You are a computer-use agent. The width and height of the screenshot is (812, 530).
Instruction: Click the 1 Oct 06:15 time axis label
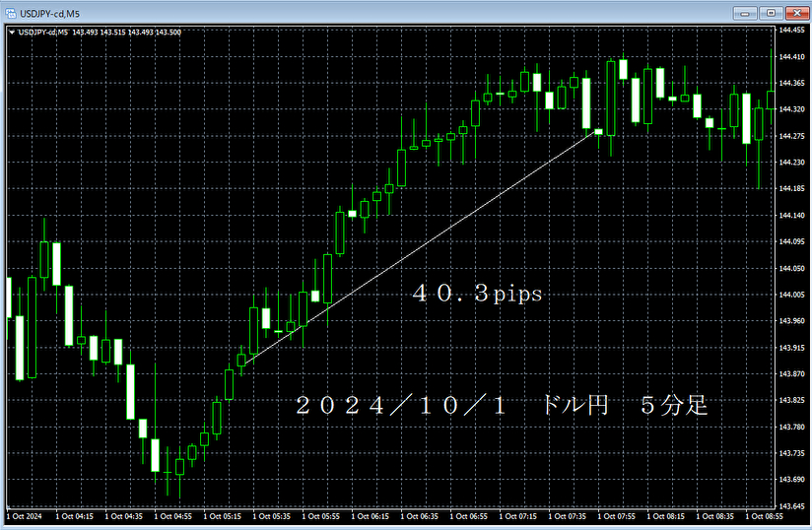point(370,516)
